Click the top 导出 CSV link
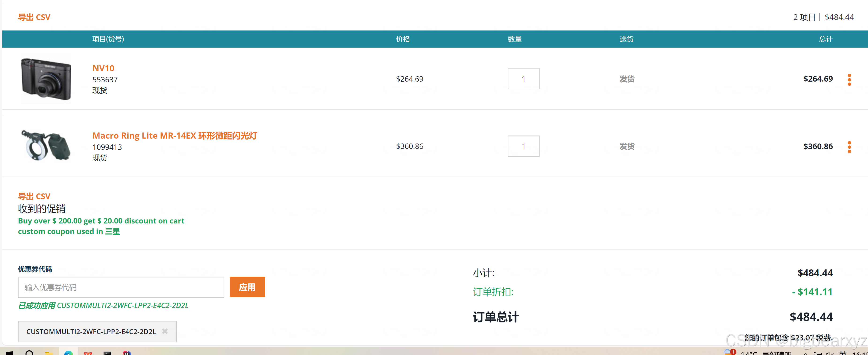Image resolution: width=868 pixels, height=355 pixels. 34,17
